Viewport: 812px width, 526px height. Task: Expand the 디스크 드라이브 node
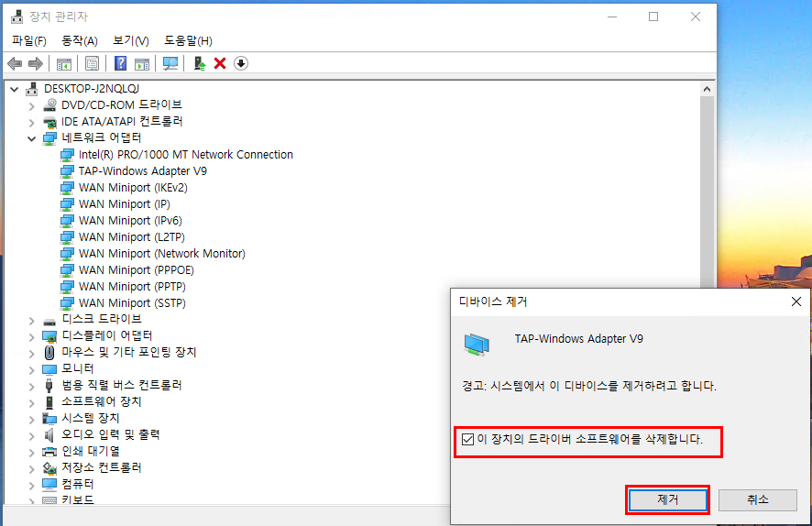pyautogui.click(x=31, y=320)
